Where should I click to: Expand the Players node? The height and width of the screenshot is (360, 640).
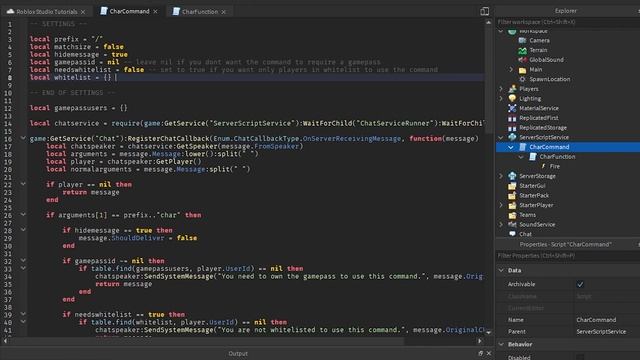point(501,89)
